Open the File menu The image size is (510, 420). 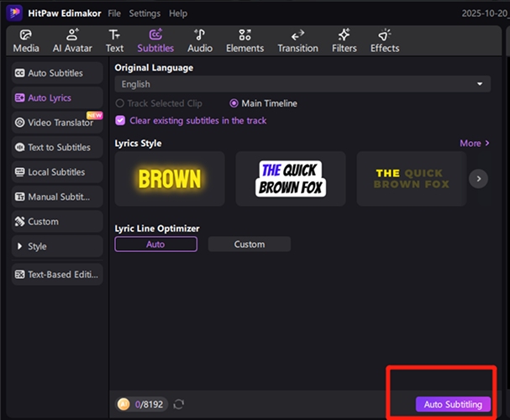(114, 13)
